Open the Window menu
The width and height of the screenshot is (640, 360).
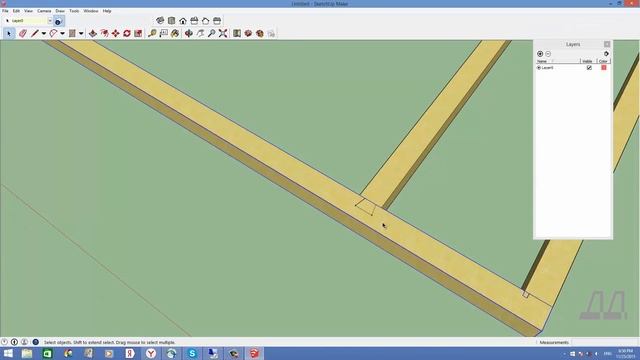(x=91, y=11)
